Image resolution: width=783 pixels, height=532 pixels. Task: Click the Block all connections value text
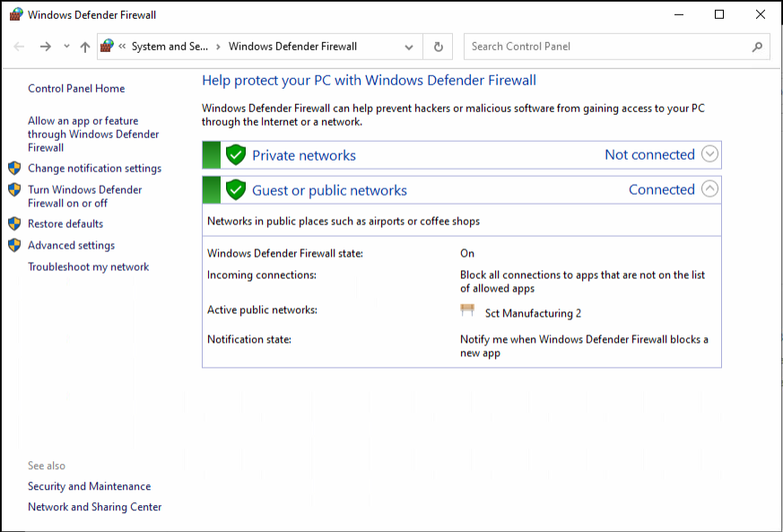(x=582, y=281)
